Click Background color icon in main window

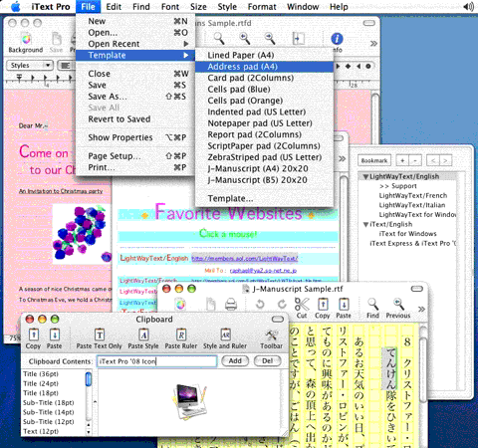26,39
